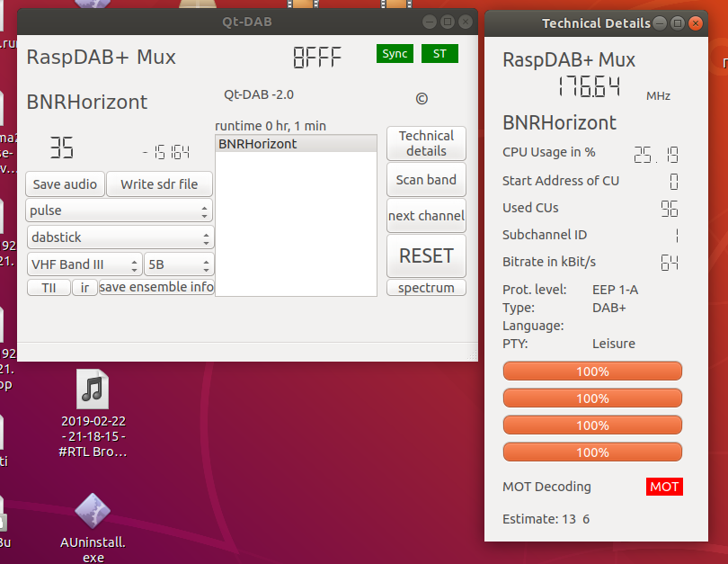This screenshot has width=728, height=564.
Task: Hit the RESET button
Action: click(x=426, y=255)
